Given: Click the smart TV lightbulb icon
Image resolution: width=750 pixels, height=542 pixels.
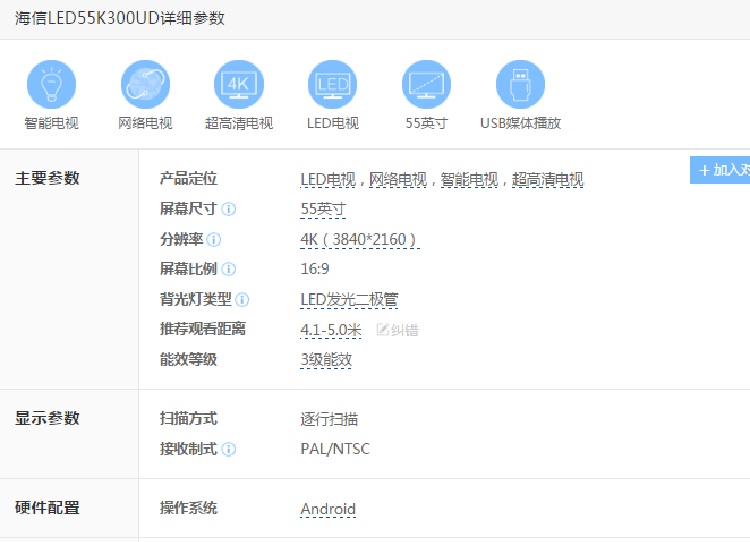Looking at the screenshot, I should click(51, 84).
